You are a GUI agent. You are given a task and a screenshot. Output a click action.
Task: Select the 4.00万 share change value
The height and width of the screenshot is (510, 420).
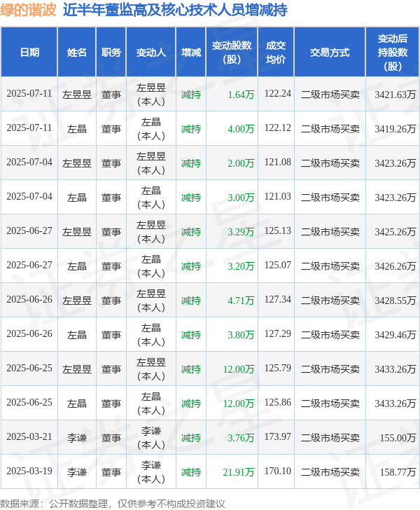(241, 129)
